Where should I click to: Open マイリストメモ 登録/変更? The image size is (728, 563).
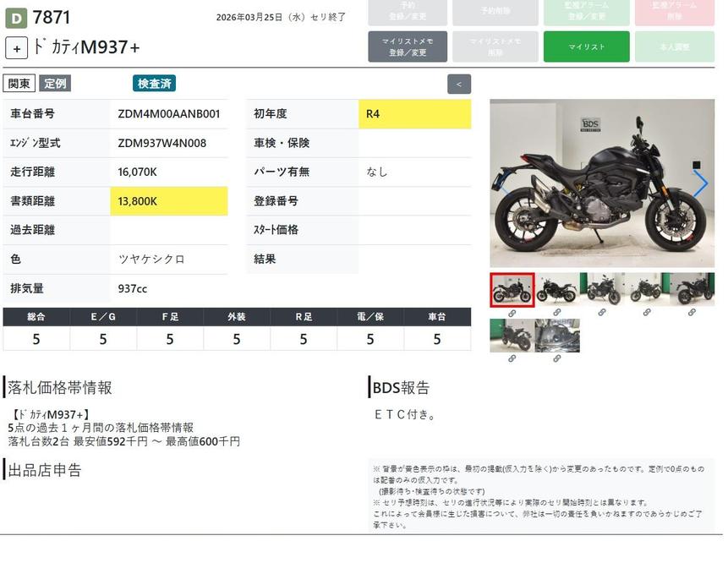tap(408, 46)
